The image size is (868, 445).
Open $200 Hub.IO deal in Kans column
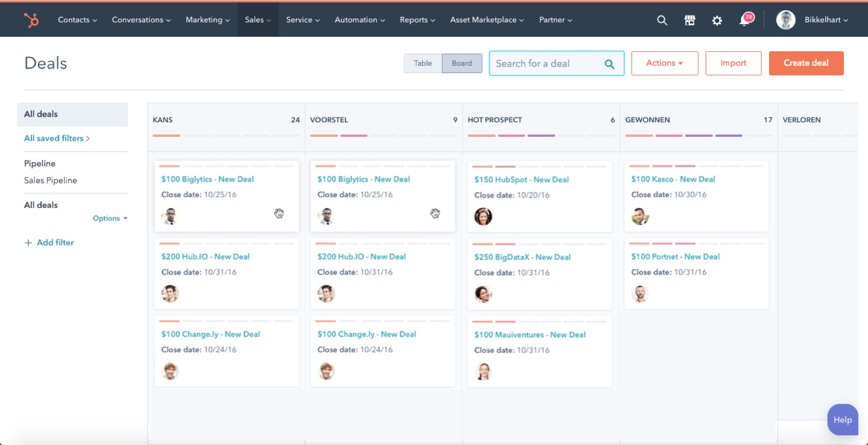205,257
